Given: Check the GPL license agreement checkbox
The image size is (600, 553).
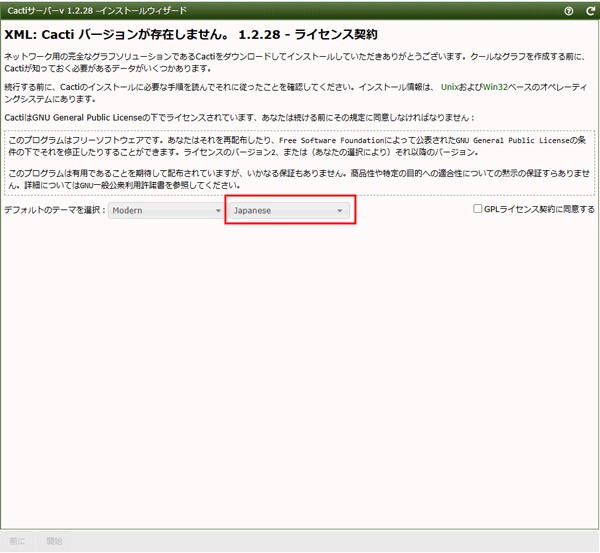Looking at the screenshot, I should (x=477, y=209).
